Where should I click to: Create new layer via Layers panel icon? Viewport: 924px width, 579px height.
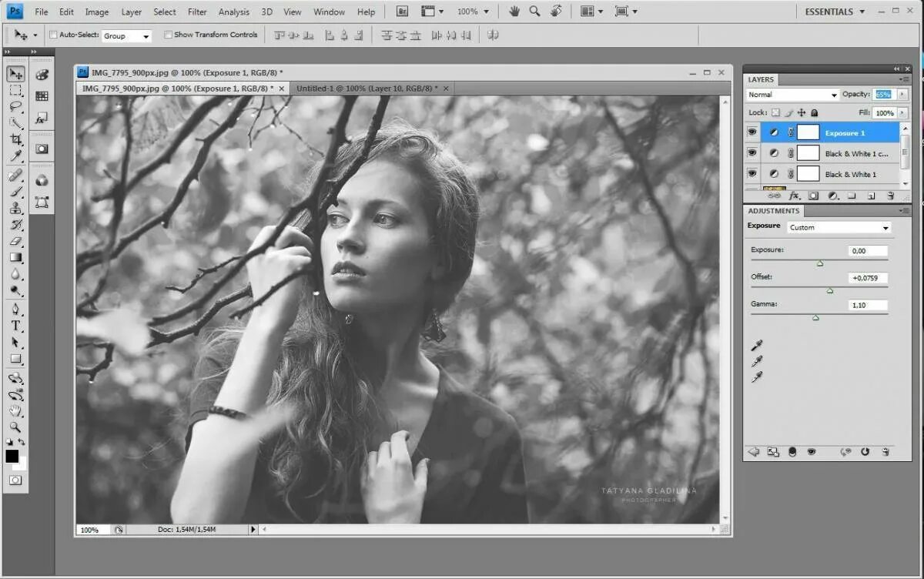[872, 196]
